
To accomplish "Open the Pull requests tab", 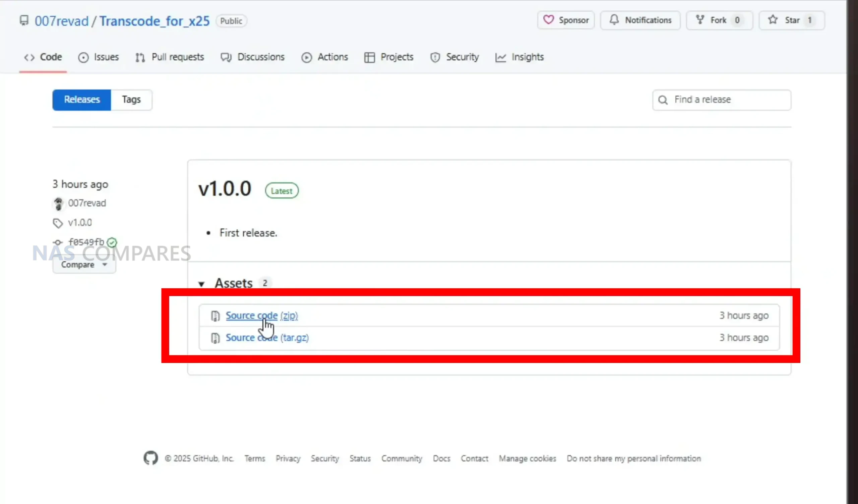I will [170, 57].
